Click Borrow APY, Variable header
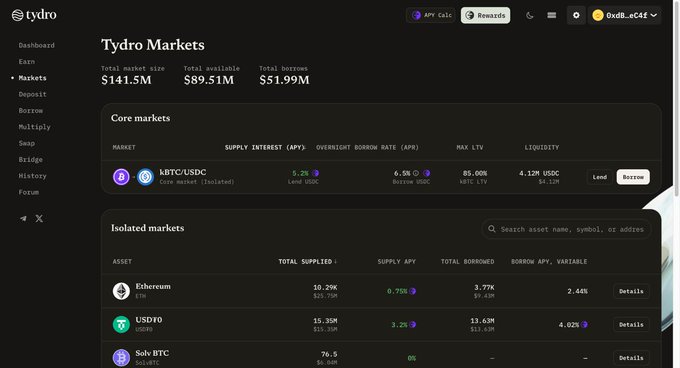The width and height of the screenshot is (680, 368). pos(549,261)
